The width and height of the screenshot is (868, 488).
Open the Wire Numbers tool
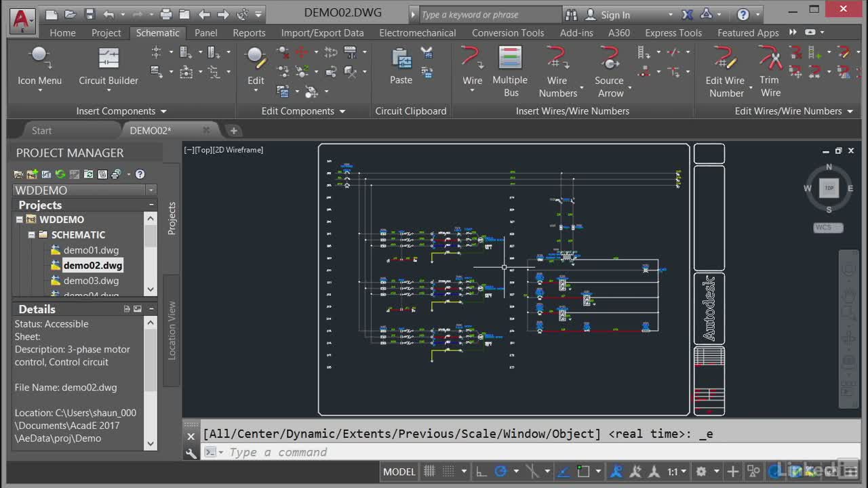[x=557, y=71]
